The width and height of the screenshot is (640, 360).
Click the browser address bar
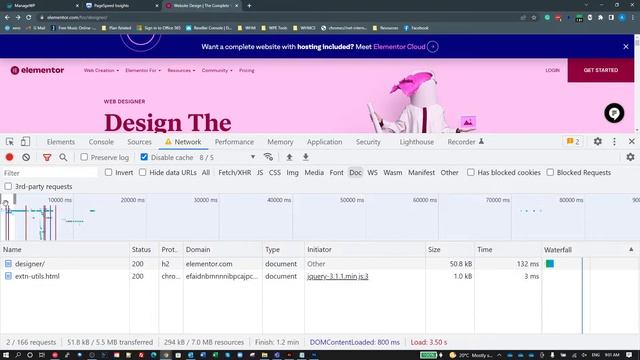pyautogui.click(x=278, y=18)
